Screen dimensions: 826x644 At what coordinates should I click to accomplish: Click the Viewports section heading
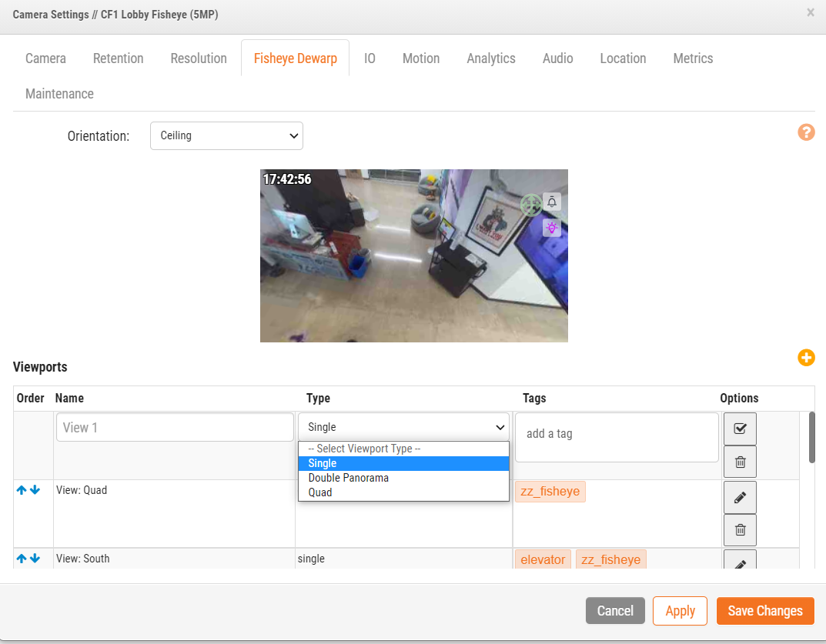coord(40,367)
